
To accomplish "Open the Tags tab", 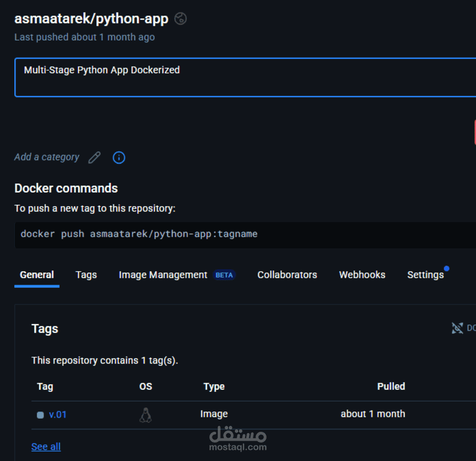I will [x=86, y=275].
